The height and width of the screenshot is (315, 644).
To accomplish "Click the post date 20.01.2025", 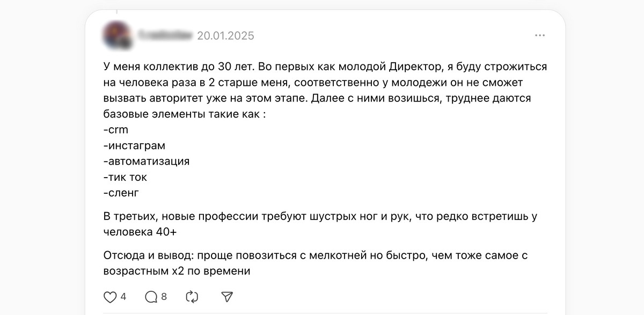I will 225,36.
